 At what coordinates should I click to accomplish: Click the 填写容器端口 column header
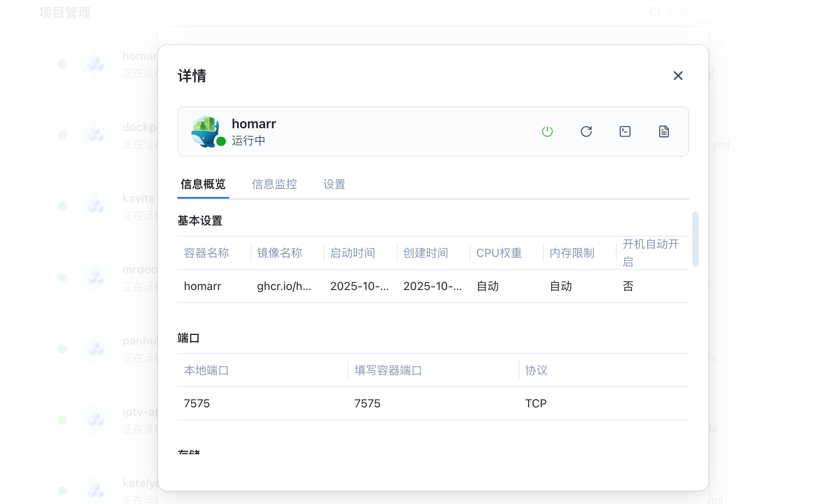click(x=388, y=371)
